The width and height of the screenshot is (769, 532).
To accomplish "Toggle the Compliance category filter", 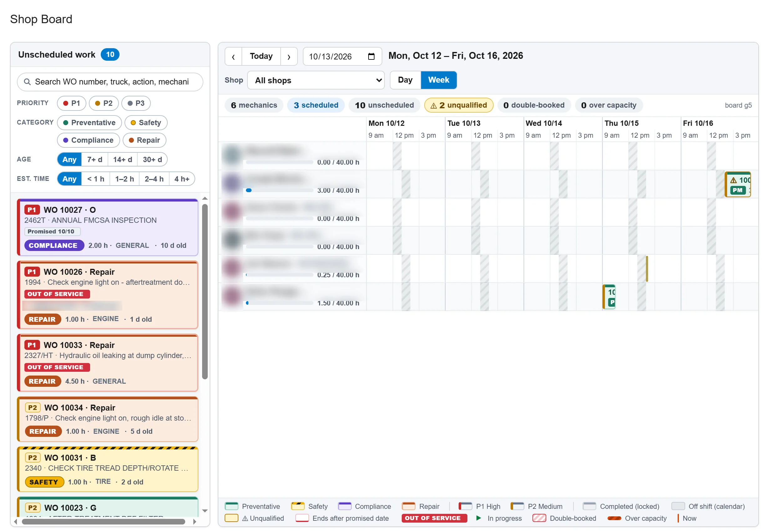I will coord(88,140).
